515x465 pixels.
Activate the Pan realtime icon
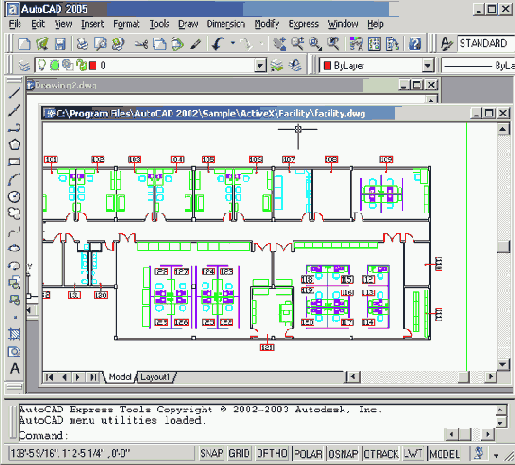(280, 44)
